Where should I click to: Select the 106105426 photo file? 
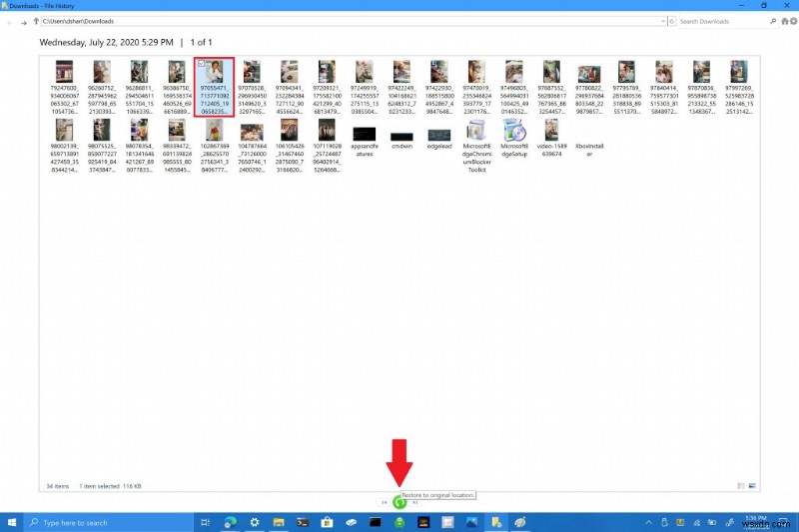click(290, 146)
